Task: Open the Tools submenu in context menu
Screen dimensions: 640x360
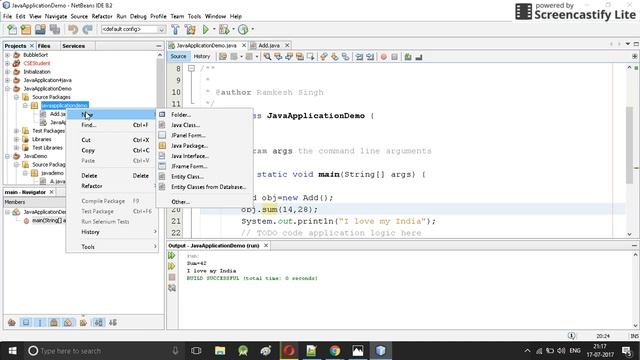Action: click(x=112, y=247)
